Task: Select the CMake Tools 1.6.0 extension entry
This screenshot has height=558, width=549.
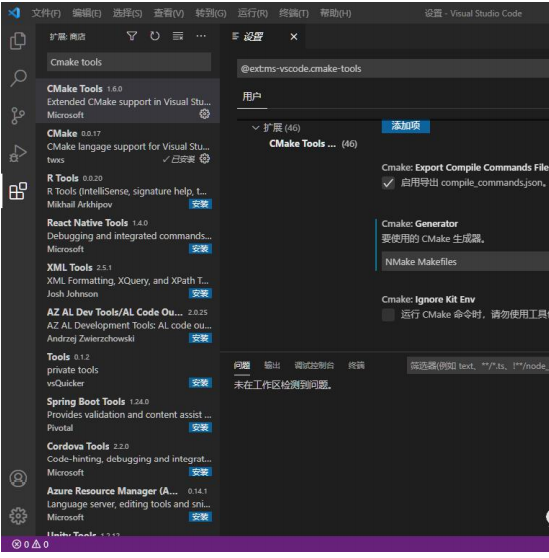Action: click(128, 101)
